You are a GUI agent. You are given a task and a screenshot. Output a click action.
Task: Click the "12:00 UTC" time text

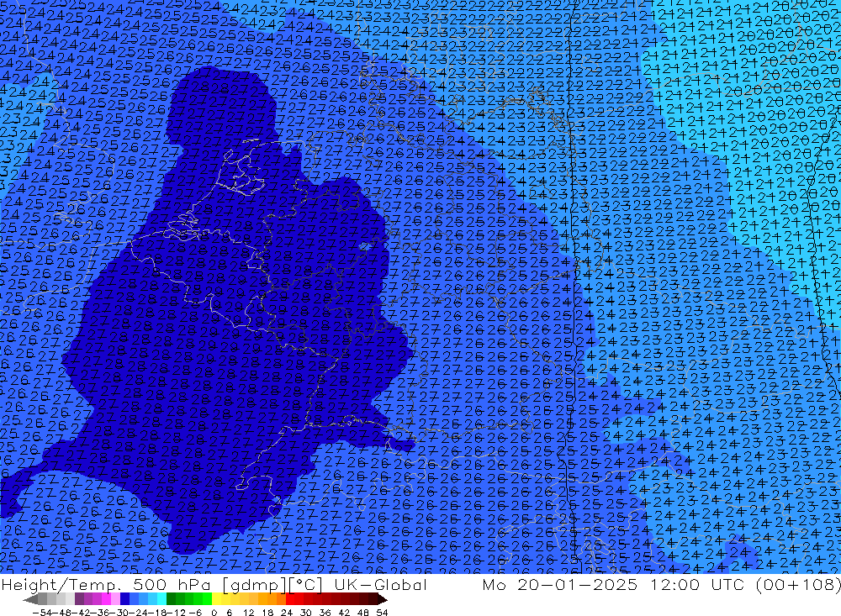[697, 584]
